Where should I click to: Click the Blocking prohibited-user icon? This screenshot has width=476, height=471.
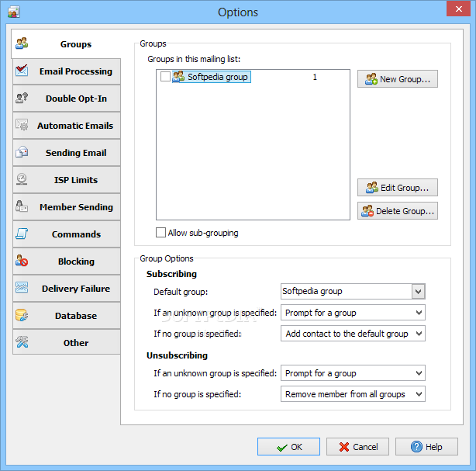[x=22, y=261]
